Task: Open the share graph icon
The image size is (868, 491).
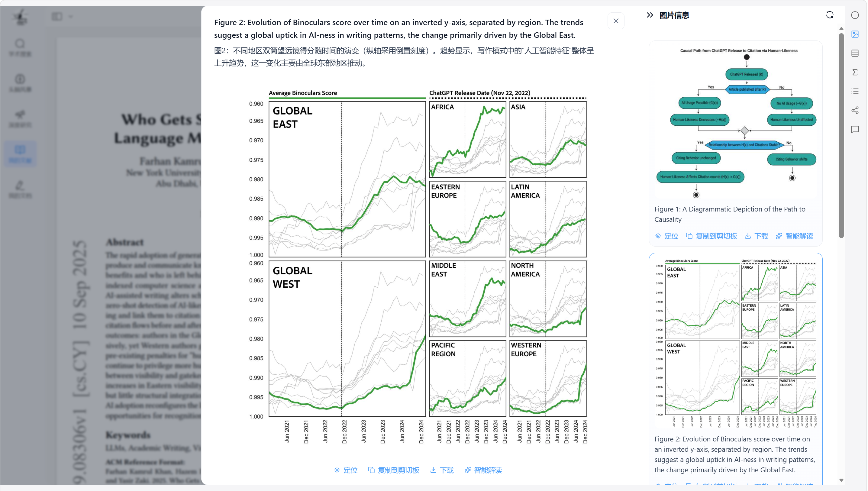Action: click(855, 110)
